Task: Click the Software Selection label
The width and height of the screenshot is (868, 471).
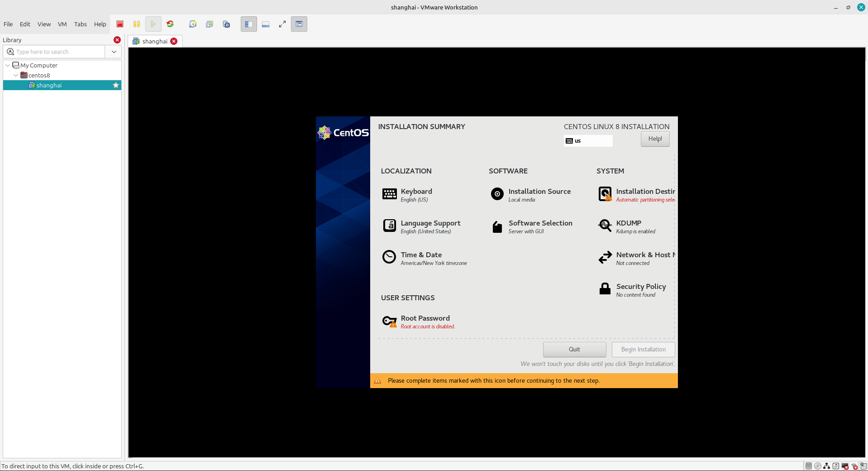Action: tap(540, 223)
